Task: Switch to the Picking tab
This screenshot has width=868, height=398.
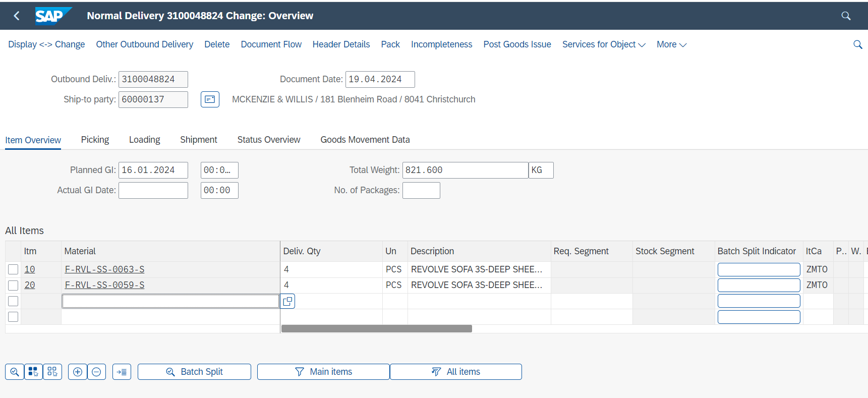Action: click(x=95, y=140)
